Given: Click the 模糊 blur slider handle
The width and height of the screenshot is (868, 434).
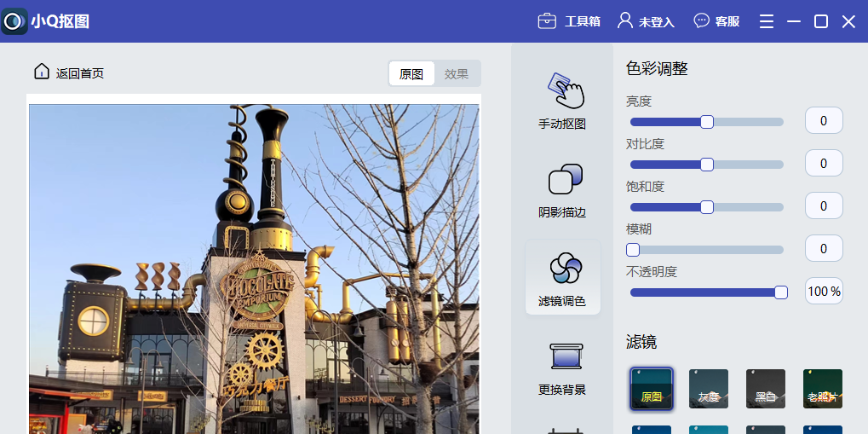Looking at the screenshot, I should pos(633,250).
